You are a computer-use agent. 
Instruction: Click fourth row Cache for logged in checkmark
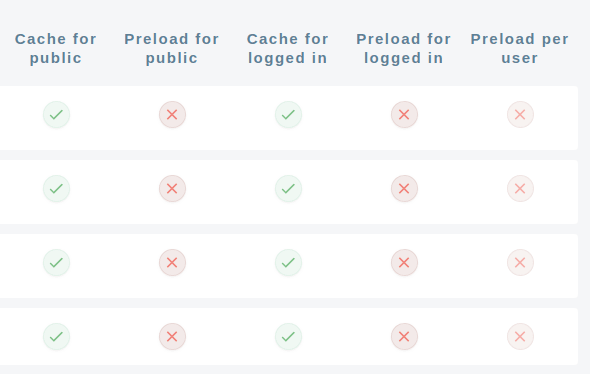(x=288, y=336)
